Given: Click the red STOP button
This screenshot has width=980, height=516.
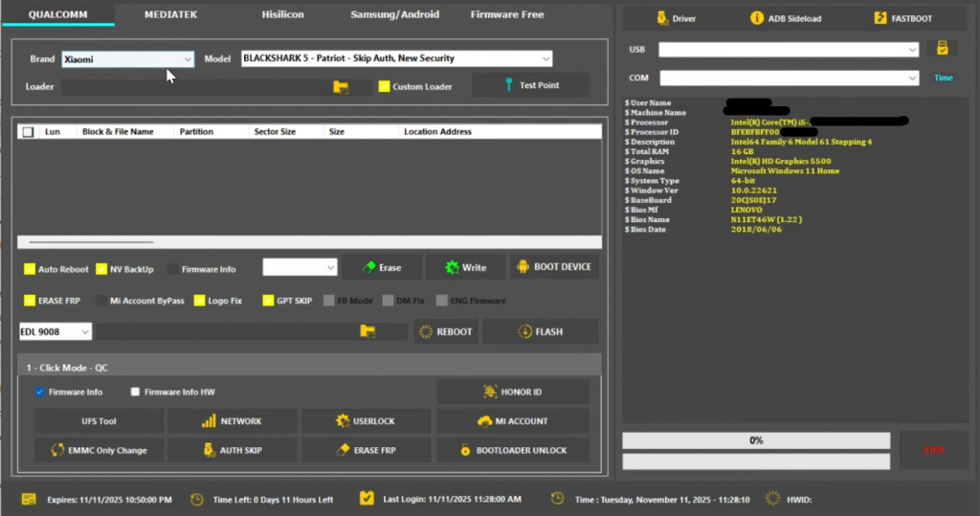Looking at the screenshot, I should click(934, 450).
